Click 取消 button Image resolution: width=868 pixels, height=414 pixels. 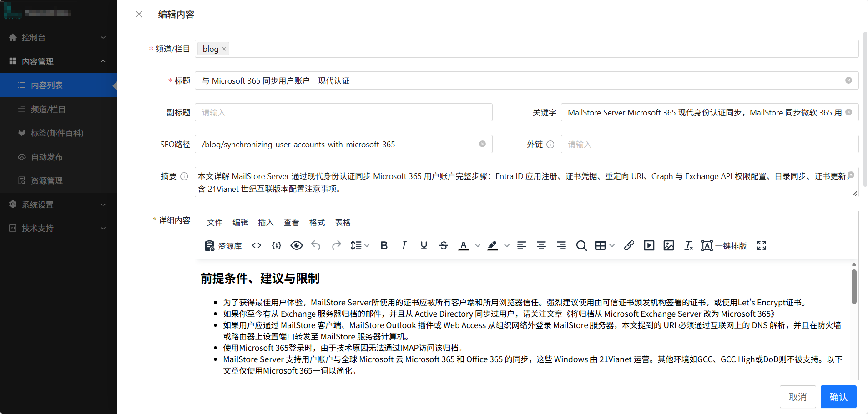(797, 397)
